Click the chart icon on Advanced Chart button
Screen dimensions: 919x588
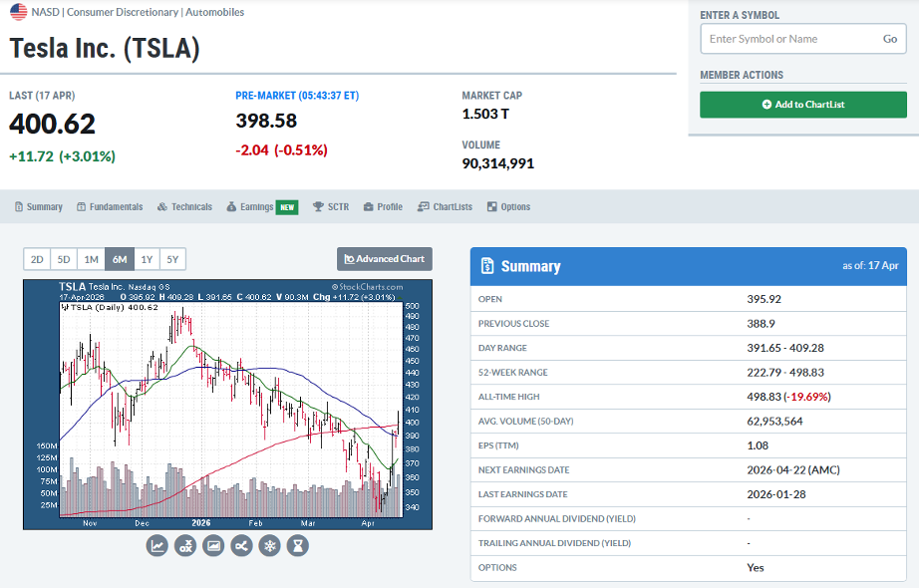pyautogui.click(x=349, y=259)
